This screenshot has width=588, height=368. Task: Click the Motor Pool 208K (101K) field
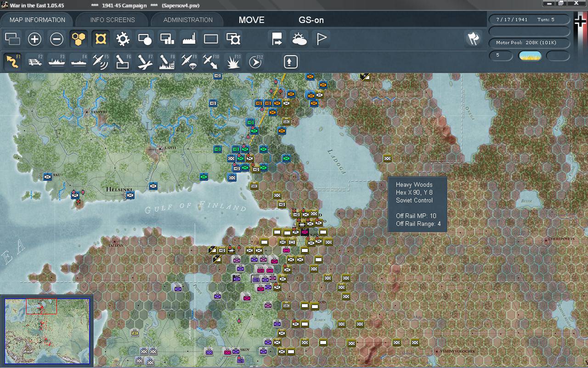click(529, 43)
